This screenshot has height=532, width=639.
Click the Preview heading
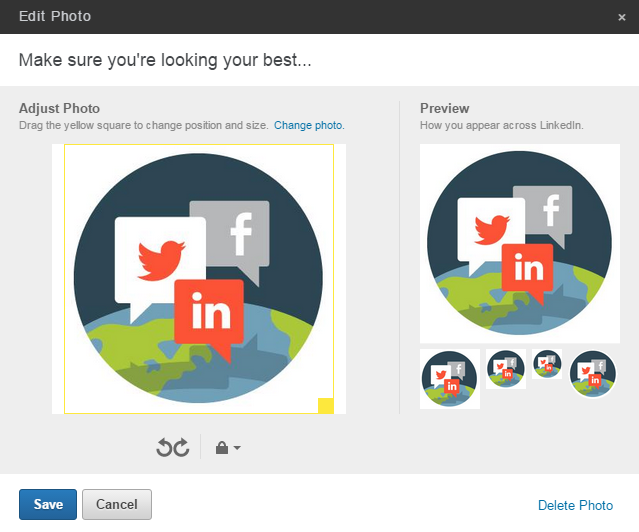pos(445,108)
